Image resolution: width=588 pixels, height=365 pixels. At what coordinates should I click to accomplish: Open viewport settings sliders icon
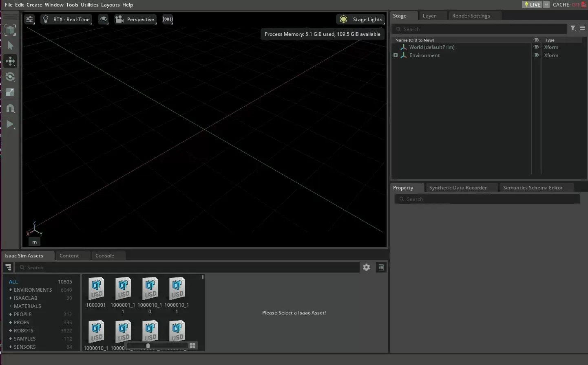(x=29, y=19)
